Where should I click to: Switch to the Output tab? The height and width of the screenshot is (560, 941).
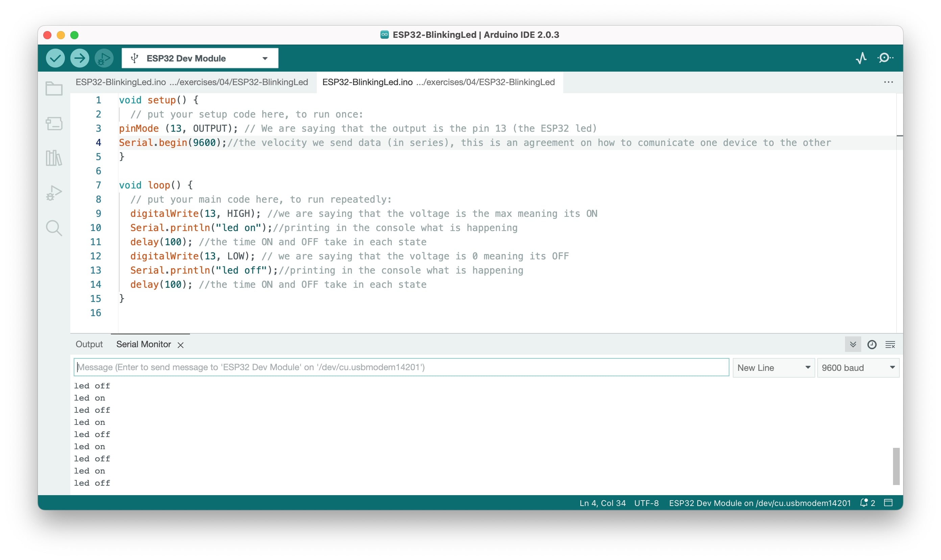pyautogui.click(x=89, y=344)
